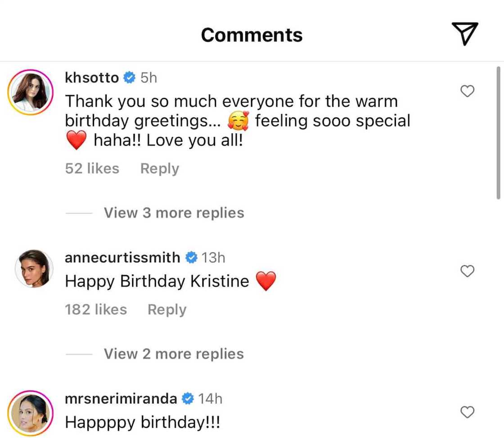Open the khsotto username link

(x=92, y=78)
